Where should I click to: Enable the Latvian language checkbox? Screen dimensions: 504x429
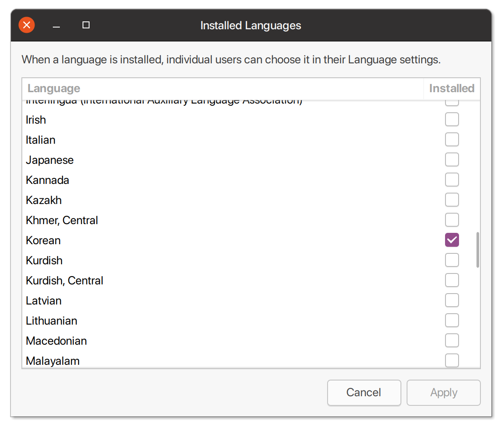(x=452, y=300)
